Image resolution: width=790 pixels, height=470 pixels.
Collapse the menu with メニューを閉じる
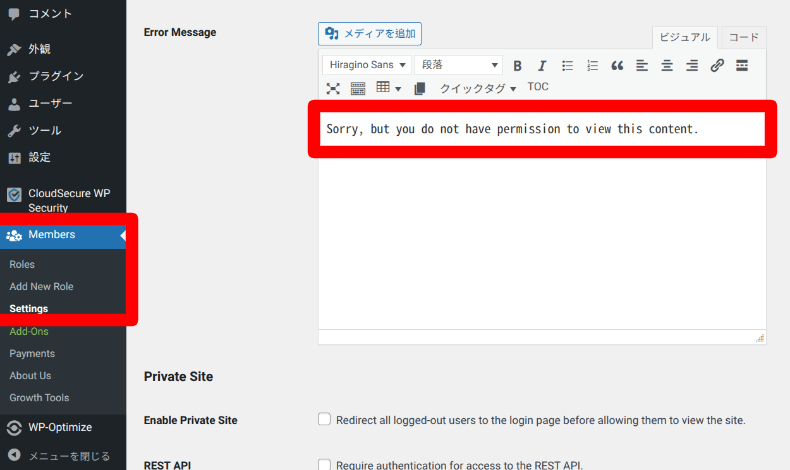point(63,456)
